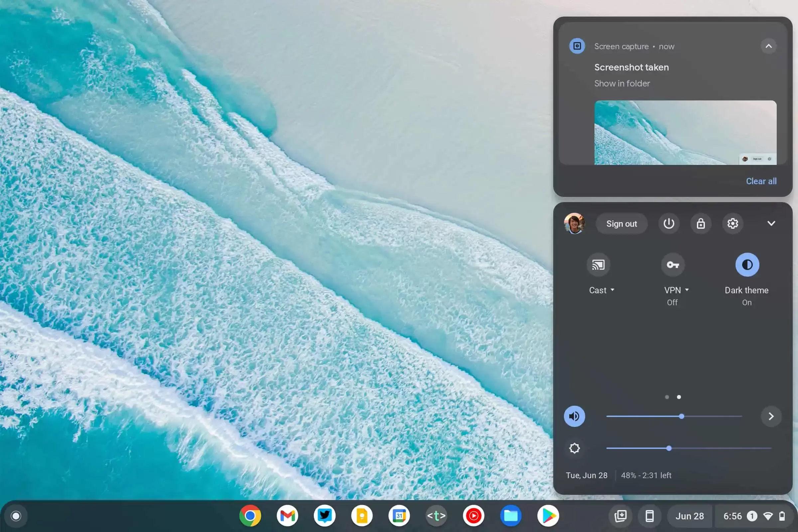The height and width of the screenshot is (532, 798).
Task: Open the Twitter app icon
Action: coord(325,516)
